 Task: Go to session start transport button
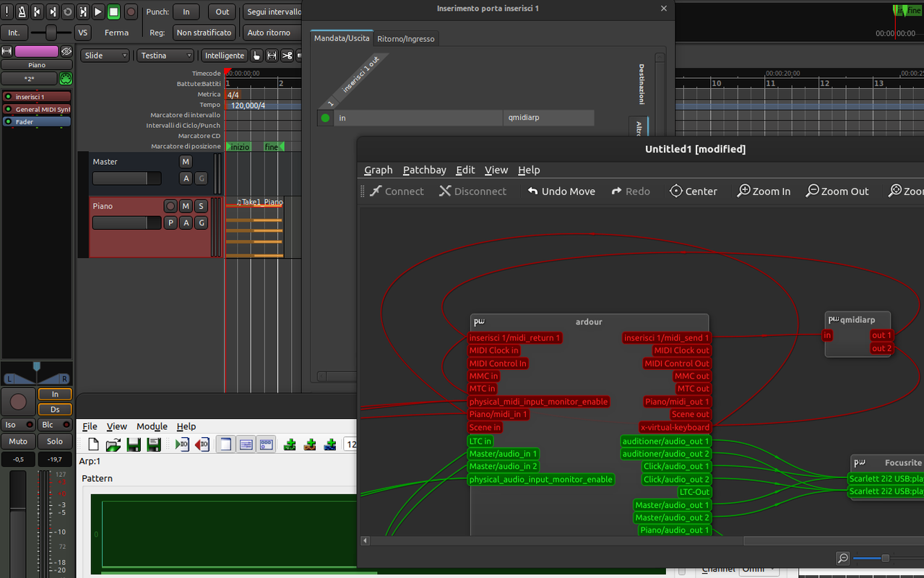[x=37, y=12]
